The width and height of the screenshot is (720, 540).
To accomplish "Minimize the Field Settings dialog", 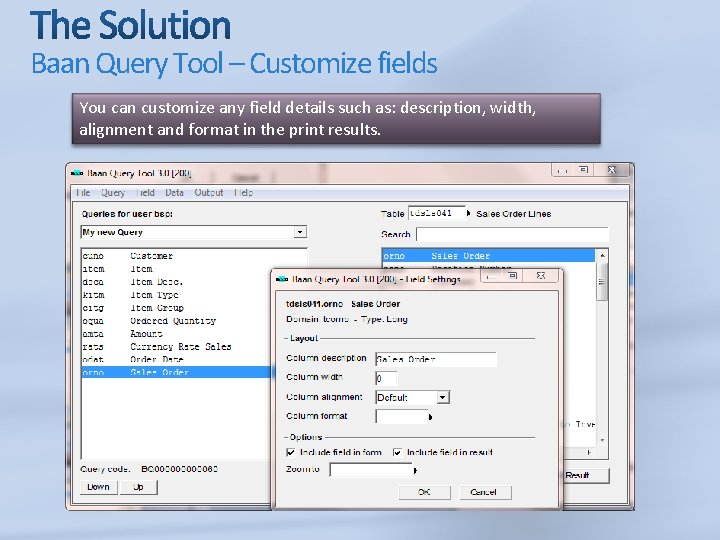I will 491,276.
